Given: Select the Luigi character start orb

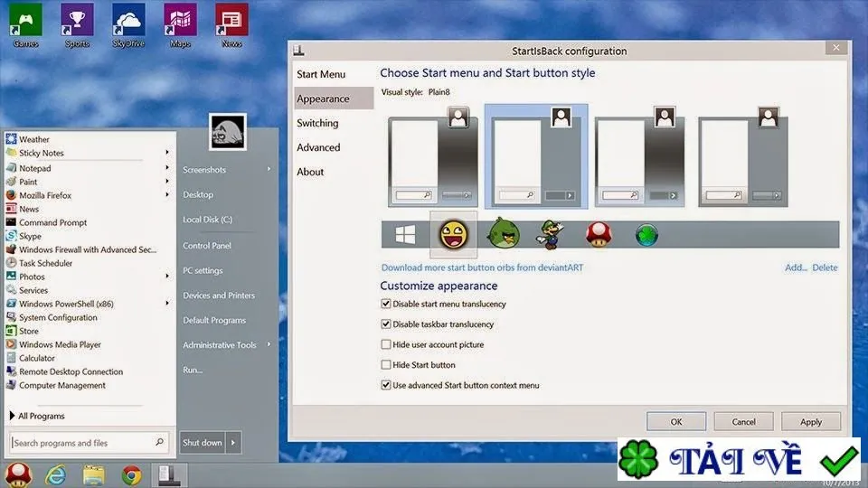Looking at the screenshot, I should 551,235.
